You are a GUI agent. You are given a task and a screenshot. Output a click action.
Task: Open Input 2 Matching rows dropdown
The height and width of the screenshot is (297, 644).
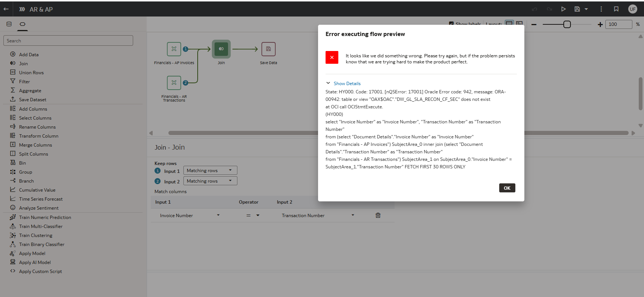click(x=210, y=181)
